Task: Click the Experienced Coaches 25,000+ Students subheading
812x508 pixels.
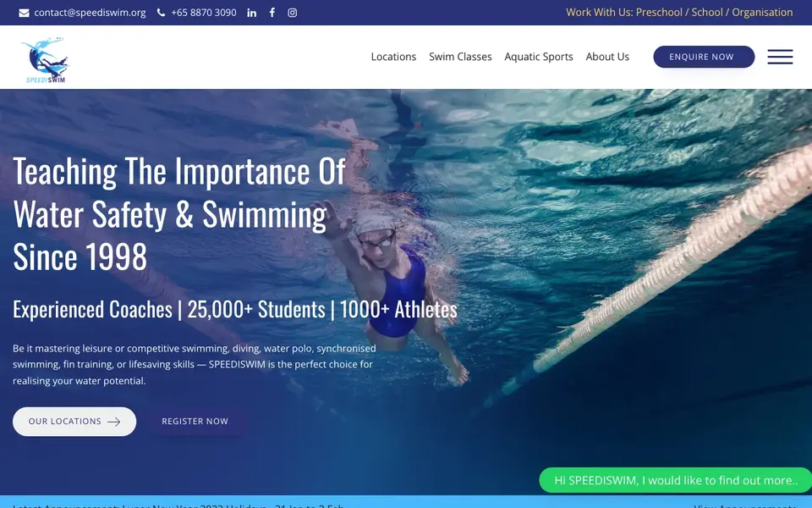Action: 235,310
